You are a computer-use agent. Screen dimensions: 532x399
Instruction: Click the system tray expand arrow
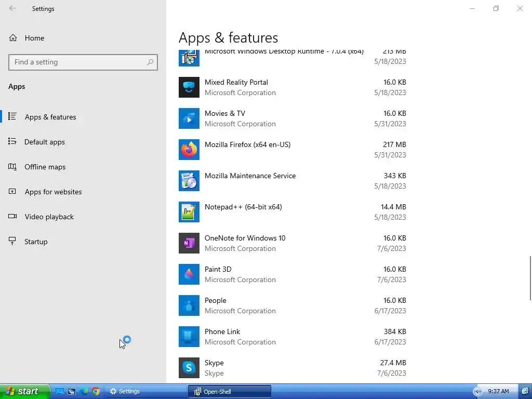click(x=477, y=392)
